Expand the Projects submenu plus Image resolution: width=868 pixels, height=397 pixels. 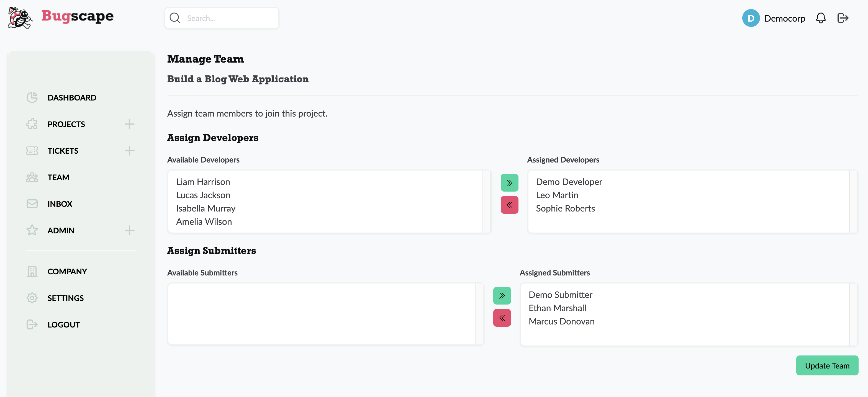click(x=129, y=124)
